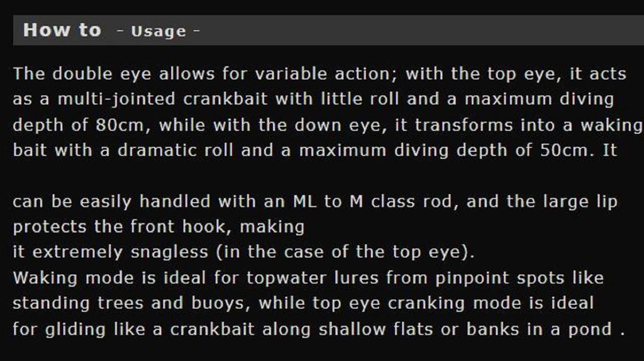Click the word "pond" in the last line
This screenshot has height=361, width=644.
[x=589, y=329]
